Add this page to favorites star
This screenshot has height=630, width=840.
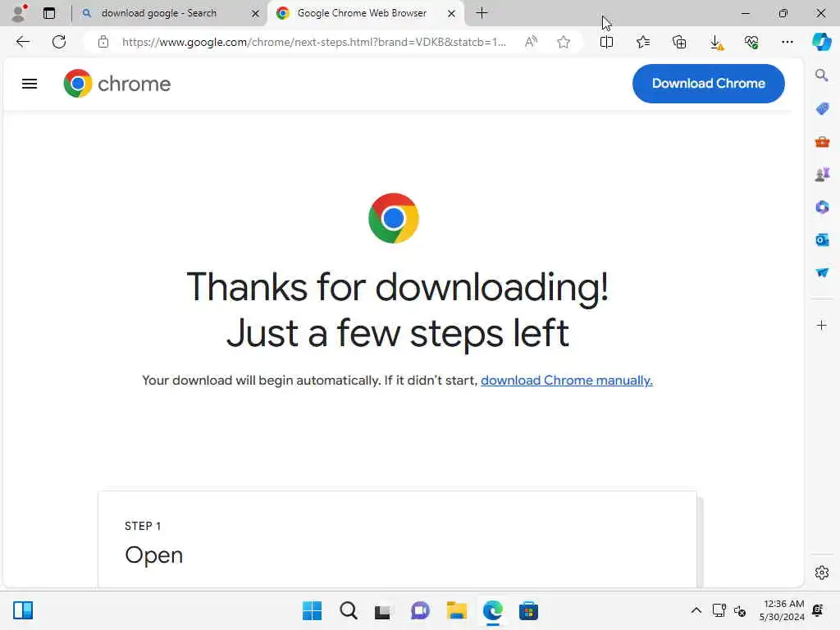click(x=563, y=42)
